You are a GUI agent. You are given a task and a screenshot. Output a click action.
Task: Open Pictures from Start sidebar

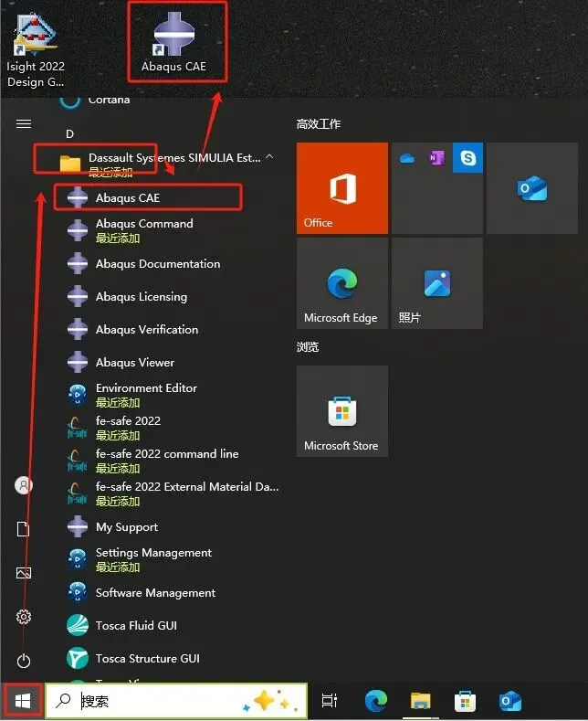(x=24, y=573)
